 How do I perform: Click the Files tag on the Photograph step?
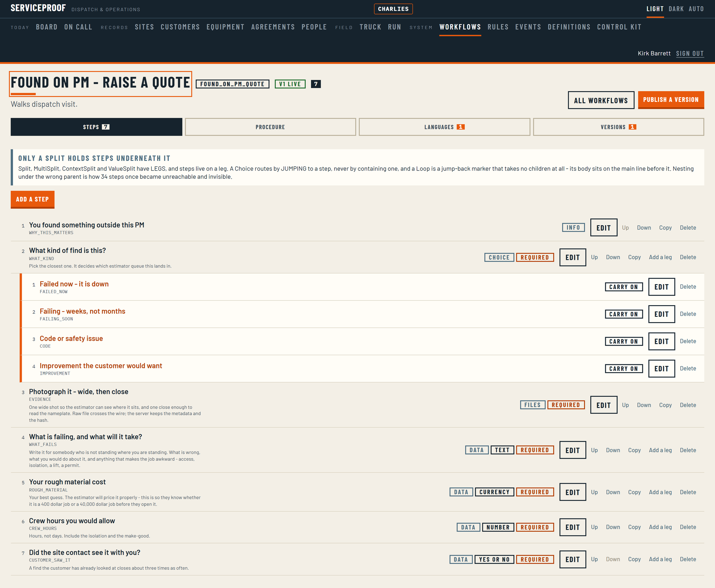pyautogui.click(x=532, y=405)
